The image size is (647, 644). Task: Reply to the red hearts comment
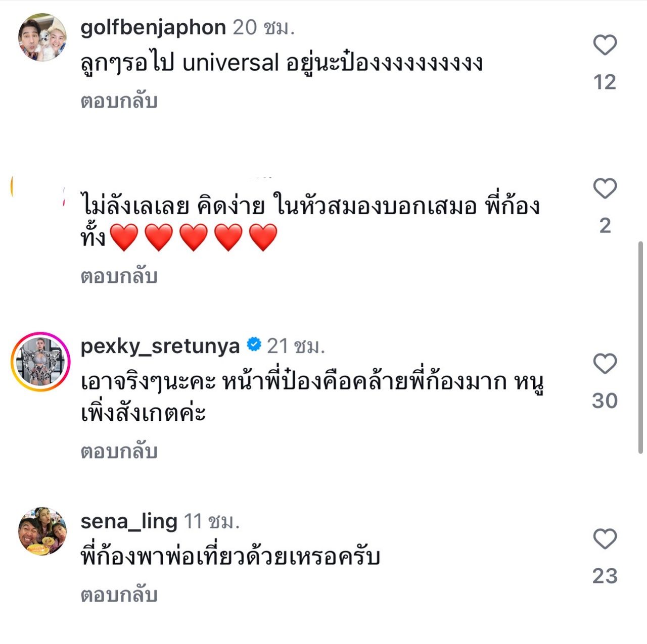click(x=119, y=276)
